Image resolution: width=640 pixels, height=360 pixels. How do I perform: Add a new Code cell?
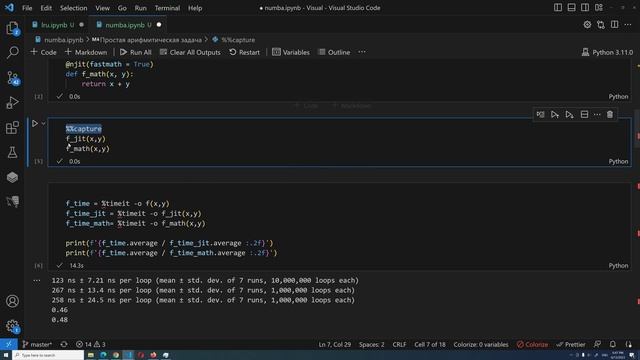point(43,52)
